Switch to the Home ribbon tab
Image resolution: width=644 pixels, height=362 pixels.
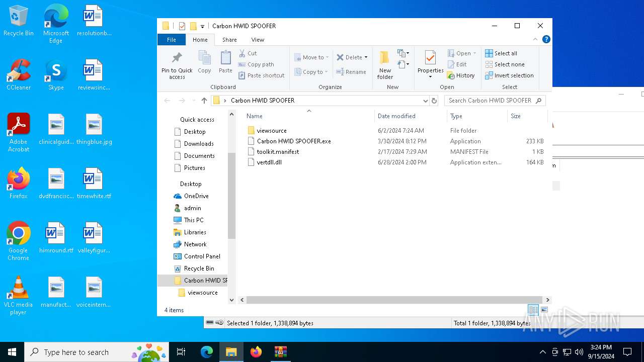[x=200, y=40]
